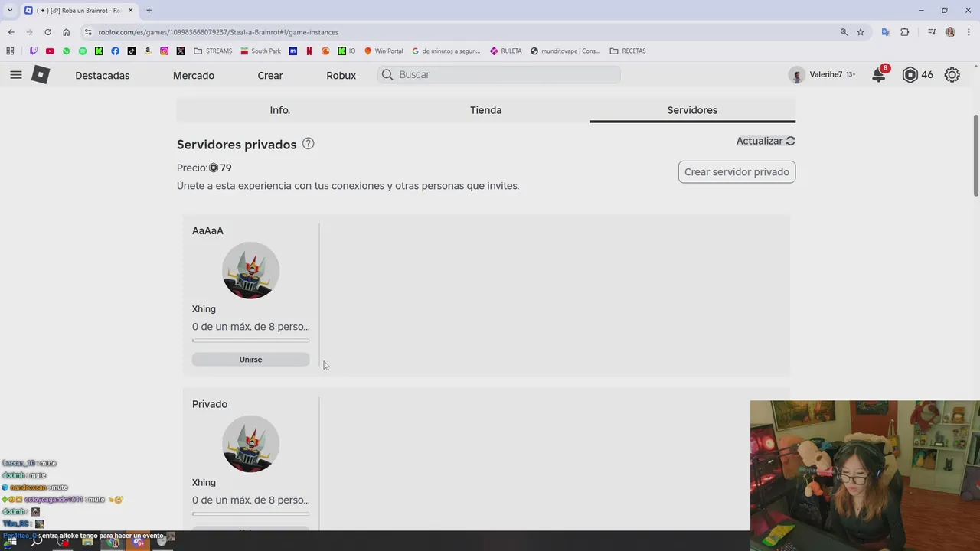The width and height of the screenshot is (980, 551).
Task: Open the Google Translate toolbar icon
Action: 886,32
